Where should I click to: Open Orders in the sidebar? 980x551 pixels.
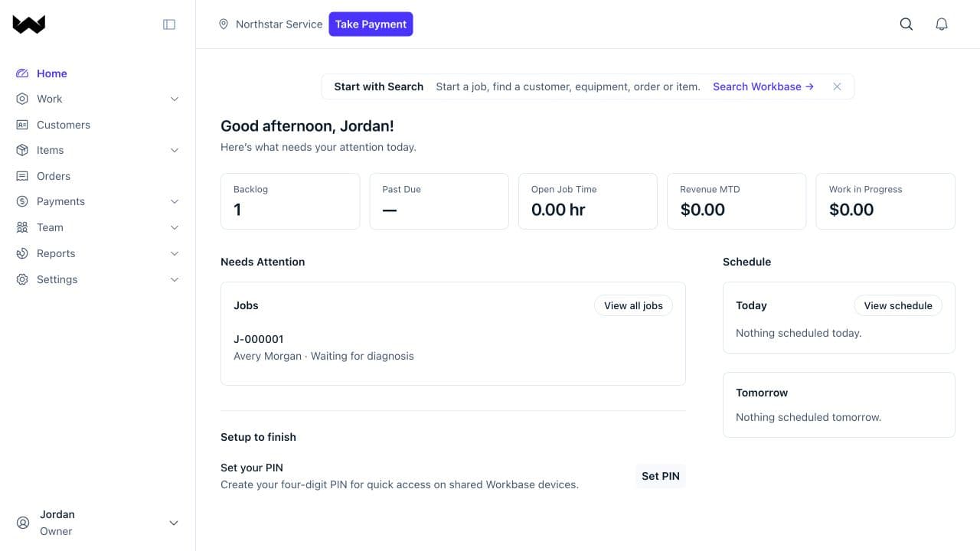pyautogui.click(x=54, y=176)
